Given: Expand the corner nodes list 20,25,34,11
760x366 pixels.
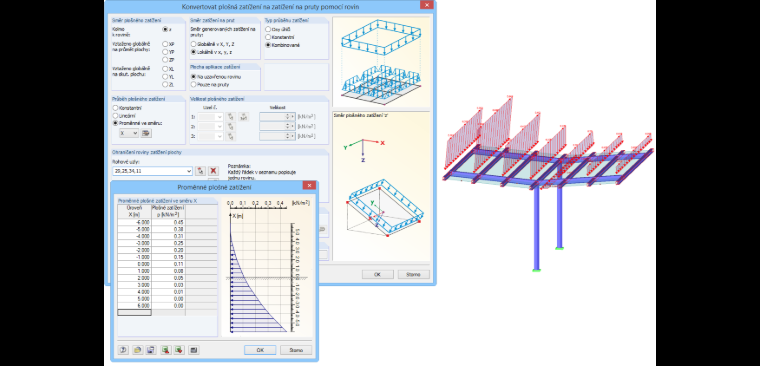Looking at the screenshot, I should point(189,171).
